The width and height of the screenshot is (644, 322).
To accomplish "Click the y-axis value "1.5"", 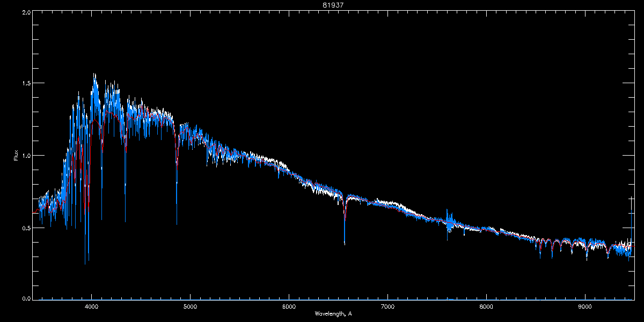I will coord(25,83).
